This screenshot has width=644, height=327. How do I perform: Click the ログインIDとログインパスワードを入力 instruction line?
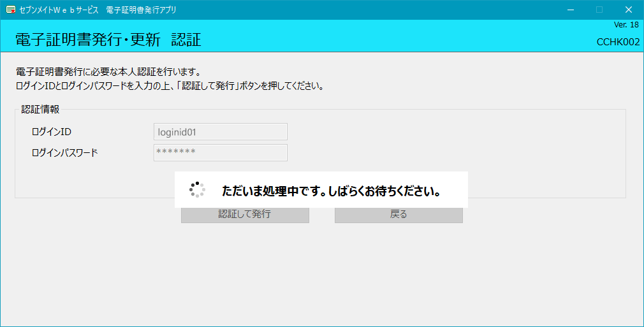pos(170,87)
